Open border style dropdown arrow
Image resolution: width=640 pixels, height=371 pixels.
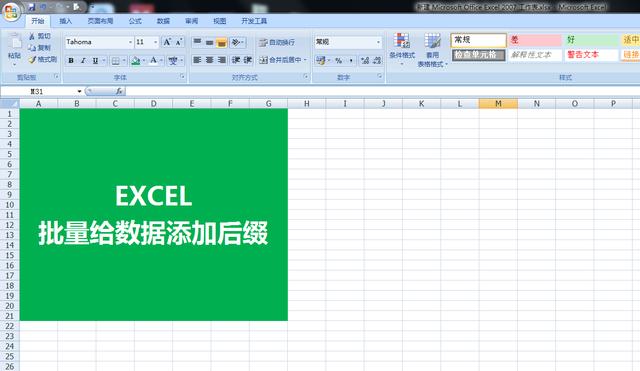[x=124, y=61]
